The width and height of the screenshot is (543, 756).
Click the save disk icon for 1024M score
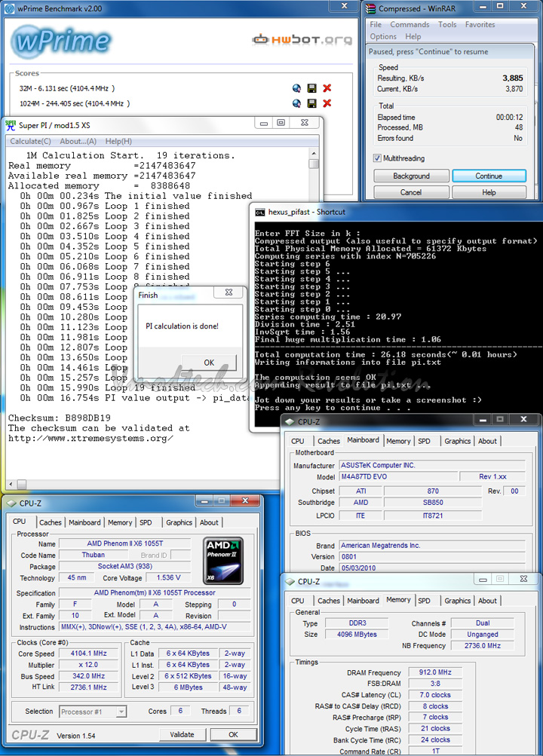[312, 103]
